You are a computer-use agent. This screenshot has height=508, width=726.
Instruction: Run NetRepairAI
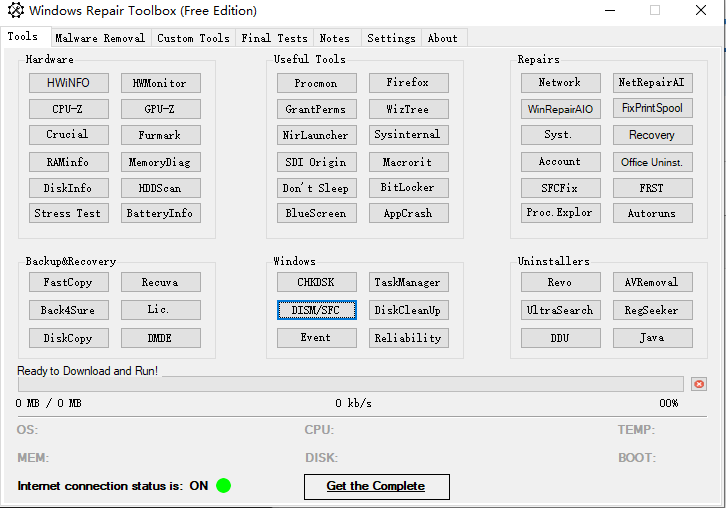(x=653, y=83)
